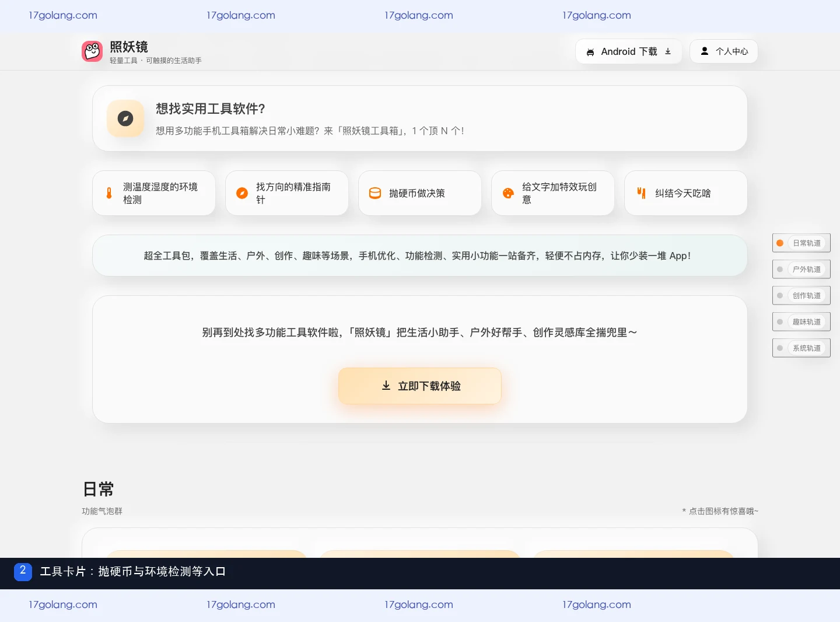The width and height of the screenshot is (840, 622).
Task: Click the download icon in 立即下载体验
Action: (386, 386)
